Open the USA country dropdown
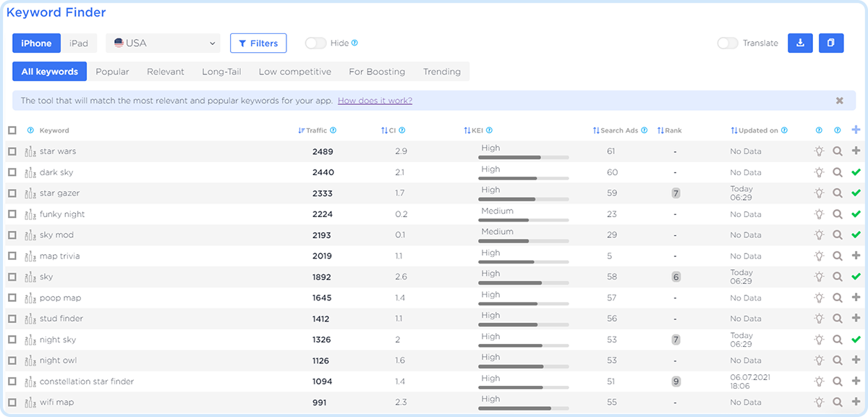This screenshot has width=868, height=417. point(163,43)
